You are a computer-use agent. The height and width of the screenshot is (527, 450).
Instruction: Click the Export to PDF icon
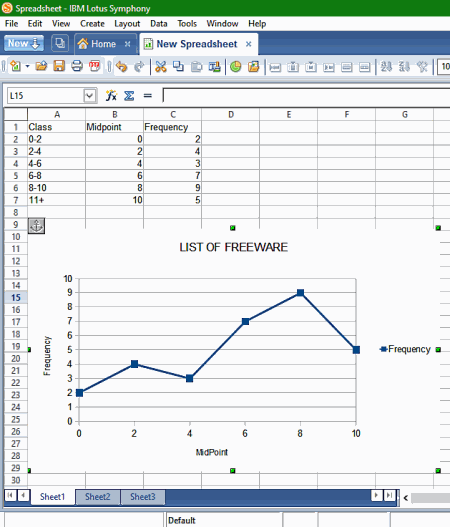tap(94, 66)
